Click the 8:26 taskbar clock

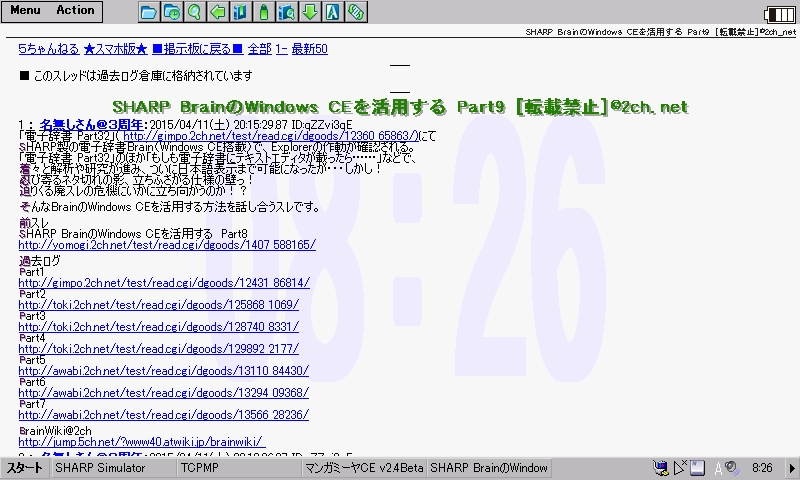click(762, 468)
